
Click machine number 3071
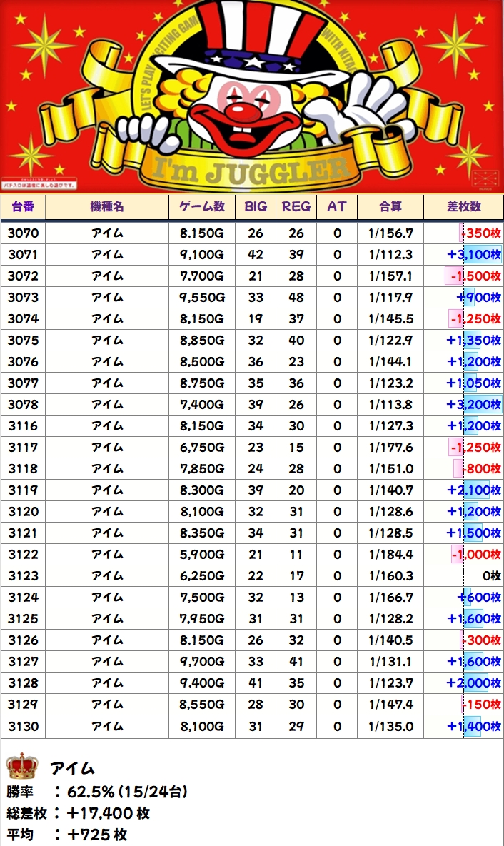click(x=24, y=255)
